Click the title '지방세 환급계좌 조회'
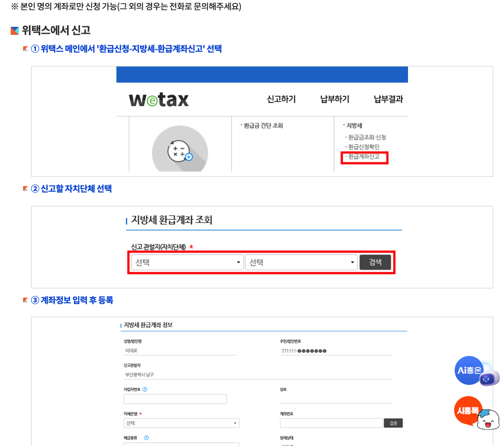 click(x=172, y=220)
